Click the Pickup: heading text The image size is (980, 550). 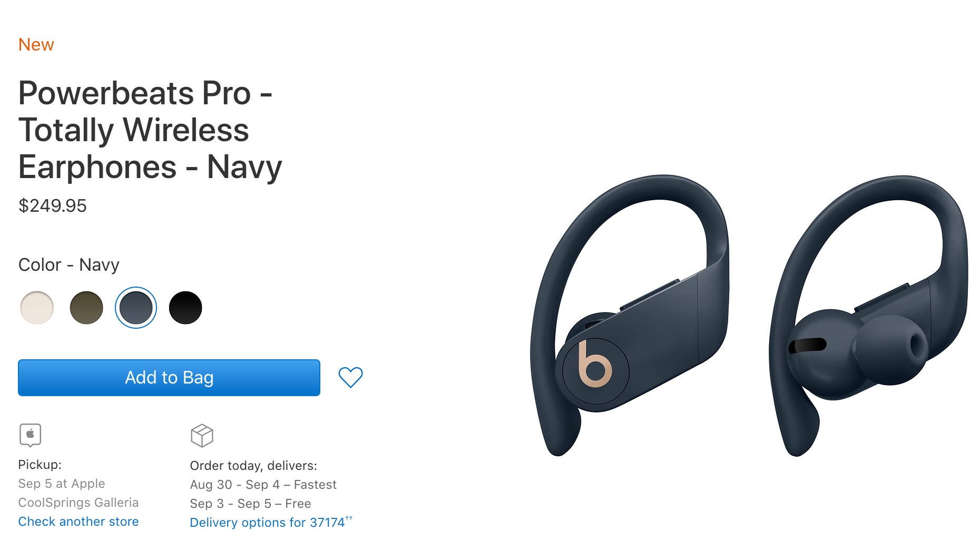click(x=40, y=465)
